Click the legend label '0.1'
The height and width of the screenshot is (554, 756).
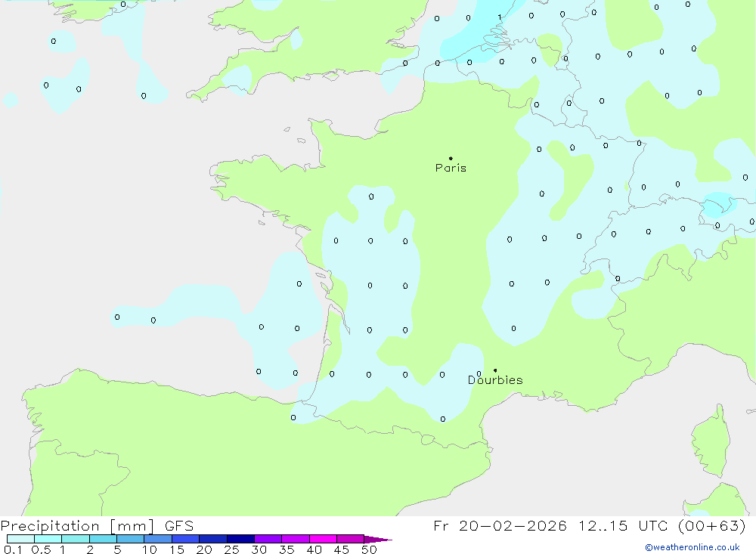point(13,549)
